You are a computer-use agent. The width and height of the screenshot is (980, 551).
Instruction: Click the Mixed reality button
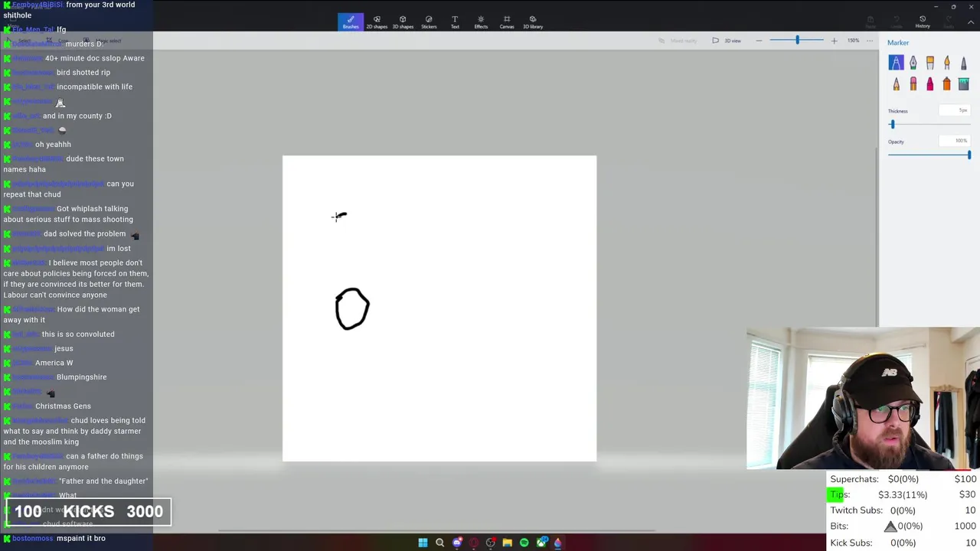(678, 41)
